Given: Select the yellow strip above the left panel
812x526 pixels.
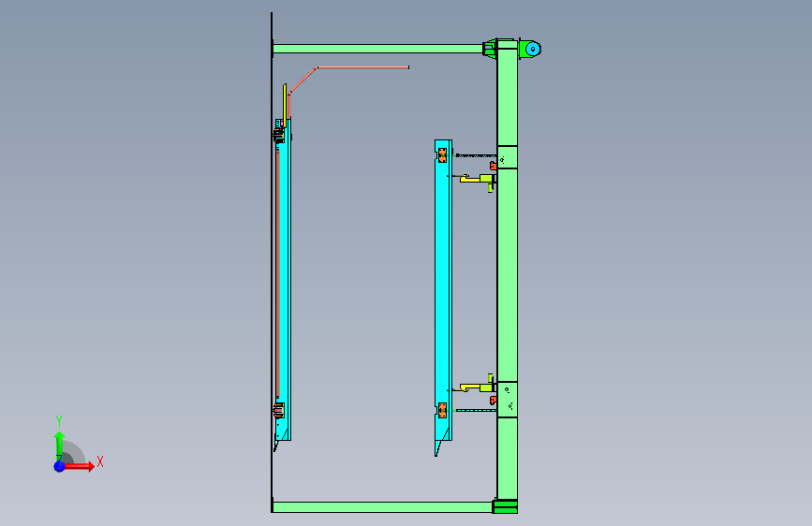Looking at the screenshot, I should point(285,105).
